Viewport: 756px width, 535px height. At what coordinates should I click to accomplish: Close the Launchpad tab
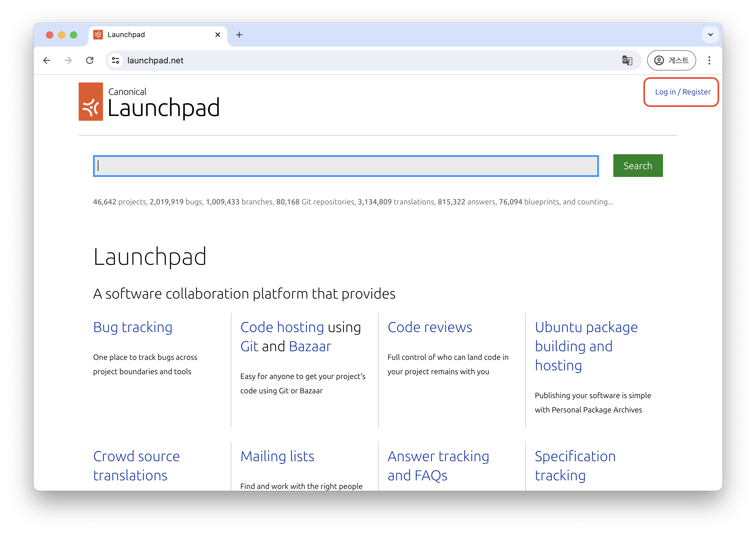coord(217,35)
